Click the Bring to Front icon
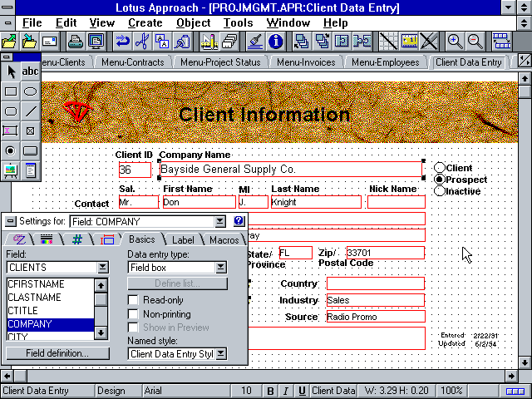532x399 pixels. (x=302, y=42)
